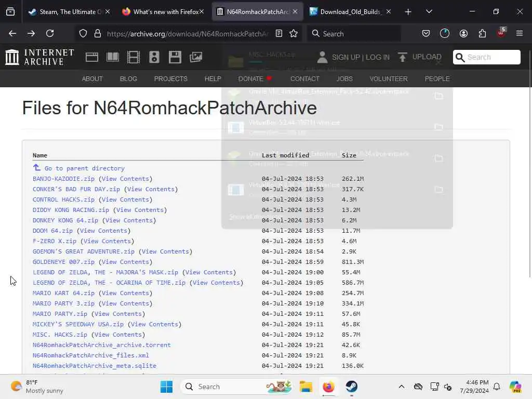Open File Explorer from the taskbar
This screenshot has height=399, width=532.
point(305,387)
